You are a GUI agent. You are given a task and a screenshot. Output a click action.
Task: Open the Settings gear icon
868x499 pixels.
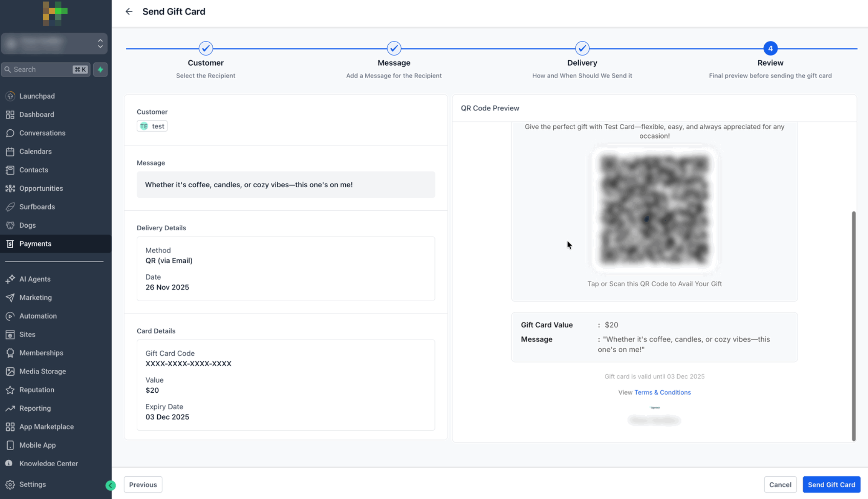tap(10, 484)
